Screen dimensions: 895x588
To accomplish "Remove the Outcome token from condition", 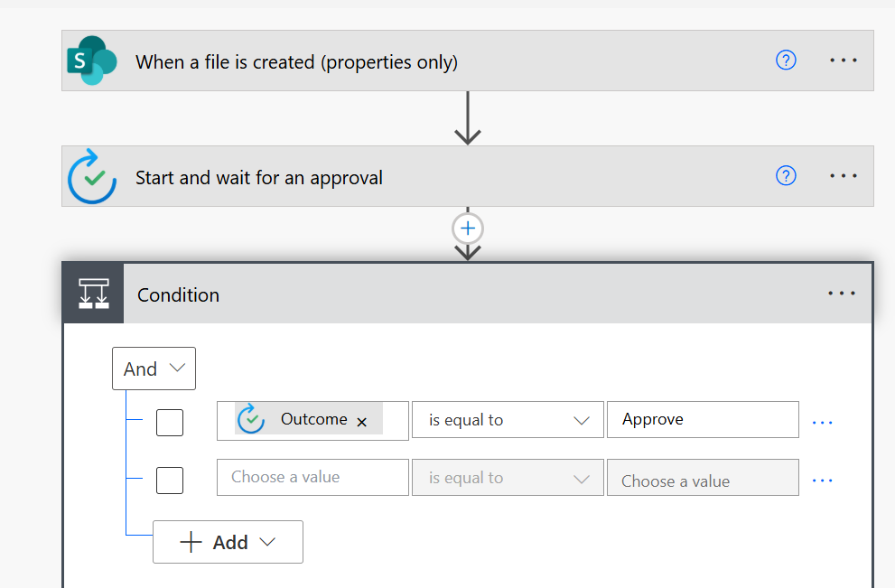I will coord(361,422).
